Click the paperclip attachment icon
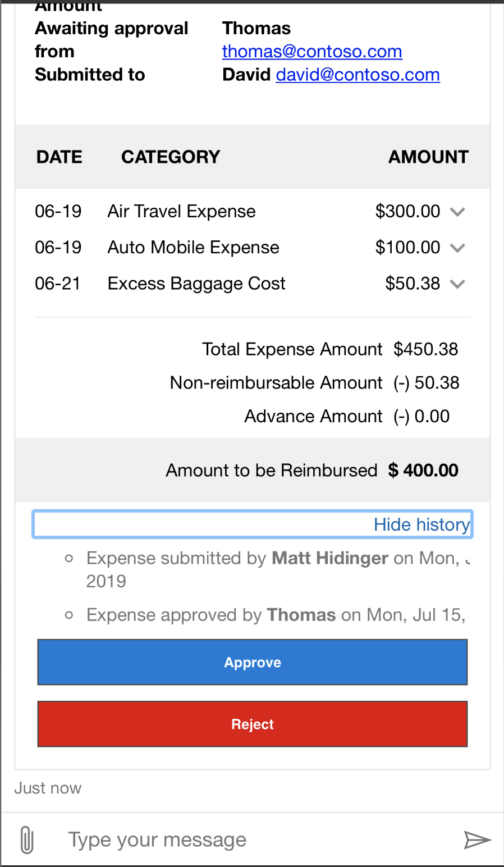Screen dimensions: 504x867 pos(26,840)
